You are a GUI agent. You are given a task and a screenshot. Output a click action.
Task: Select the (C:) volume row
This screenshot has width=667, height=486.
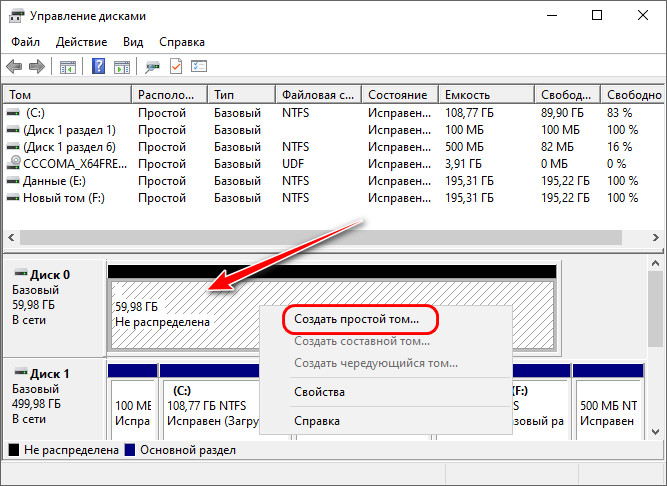click(x=334, y=113)
